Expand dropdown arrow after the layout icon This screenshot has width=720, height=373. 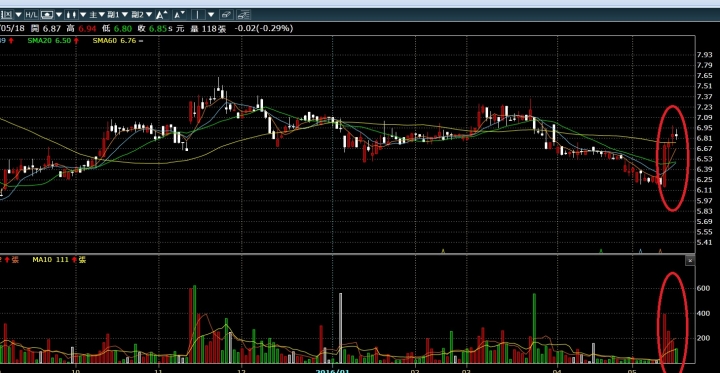point(18,15)
